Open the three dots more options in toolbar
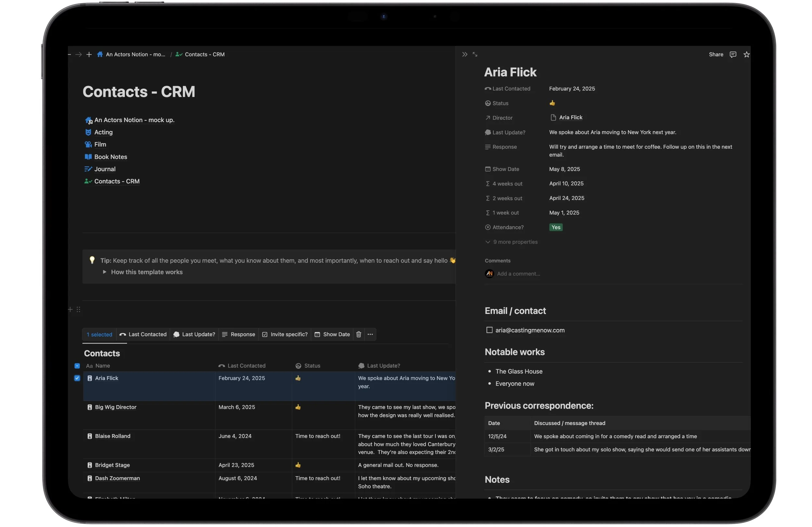 pyautogui.click(x=370, y=334)
